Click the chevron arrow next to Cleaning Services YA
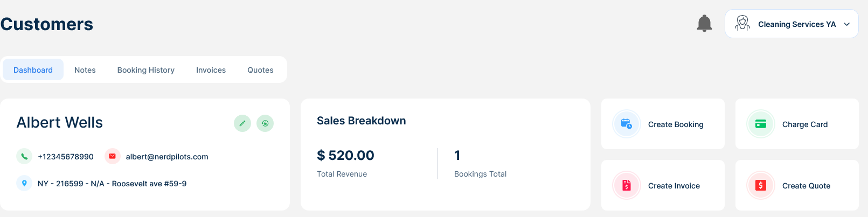This screenshot has height=217, width=868. [847, 24]
